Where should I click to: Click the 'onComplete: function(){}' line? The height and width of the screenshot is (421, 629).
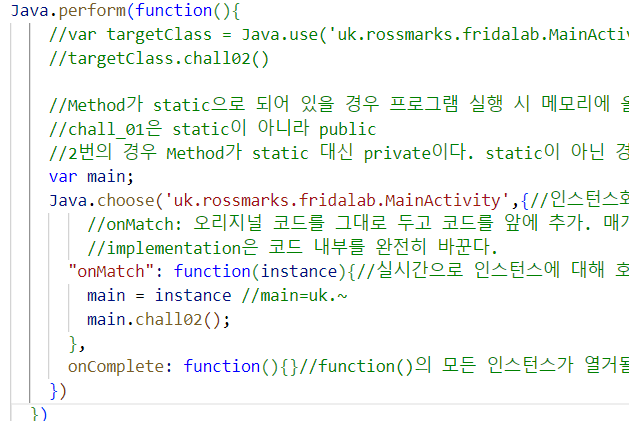coord(348,366)
